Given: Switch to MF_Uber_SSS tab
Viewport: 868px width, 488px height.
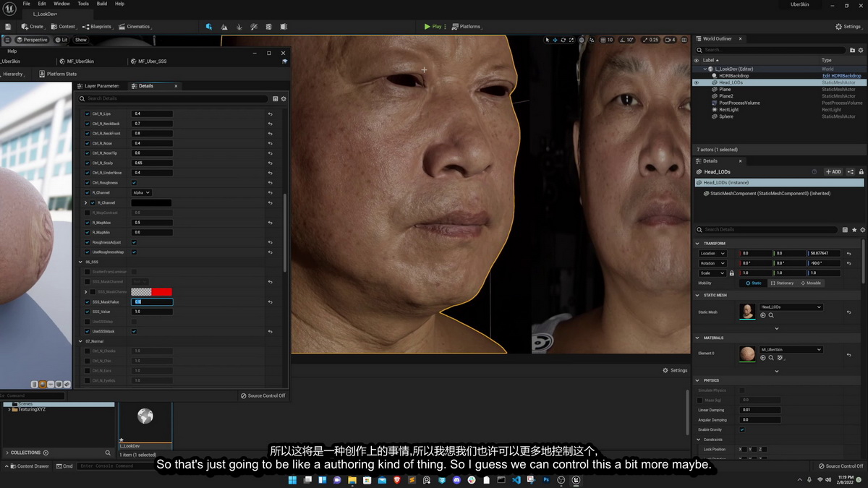Looking at the screenshot, I should tap(149, 61).
